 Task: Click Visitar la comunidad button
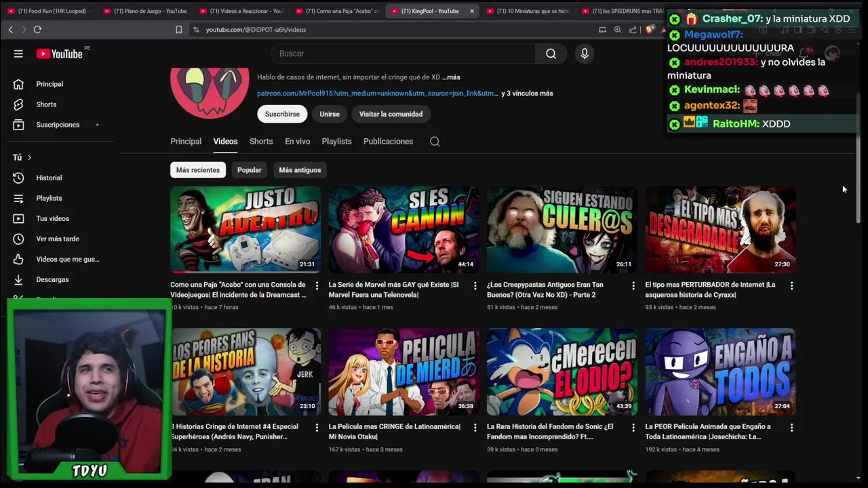pyautogui.click(x=391, y=114)
